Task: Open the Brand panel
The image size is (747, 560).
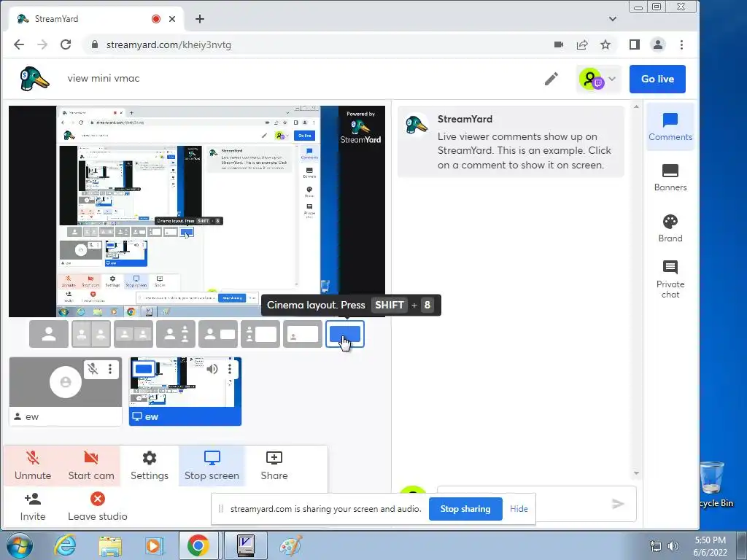Action: (x=670, y=228)
